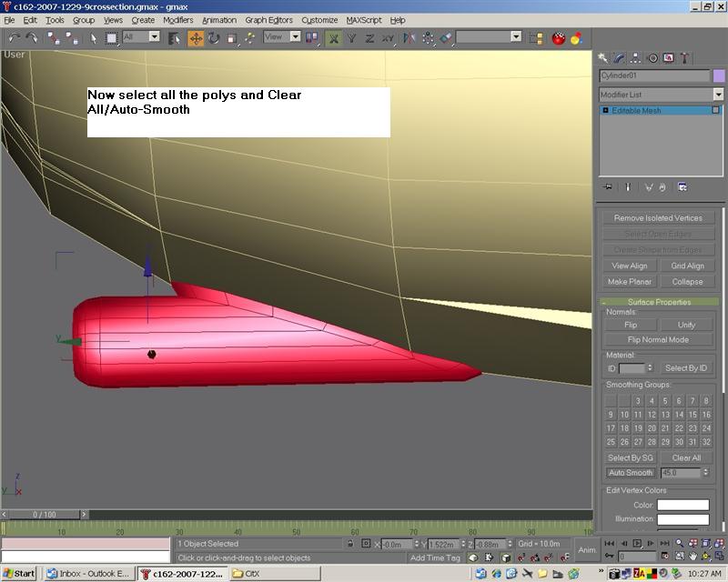
Task: Click the Undo arrow icon
Action: point(14,38)
